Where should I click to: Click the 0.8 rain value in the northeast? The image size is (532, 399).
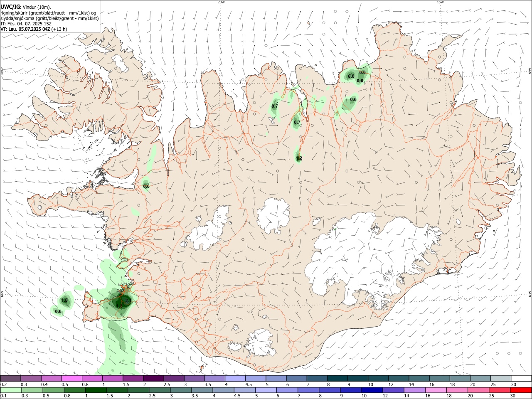click(351, 76)
